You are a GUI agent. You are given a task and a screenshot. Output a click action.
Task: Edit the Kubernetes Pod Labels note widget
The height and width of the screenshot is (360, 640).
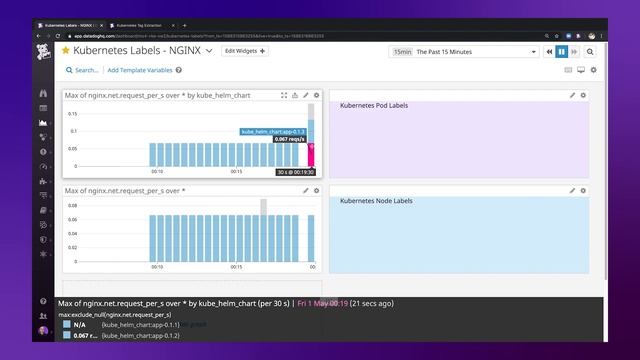pyautogui.click(x=572, y=95)
